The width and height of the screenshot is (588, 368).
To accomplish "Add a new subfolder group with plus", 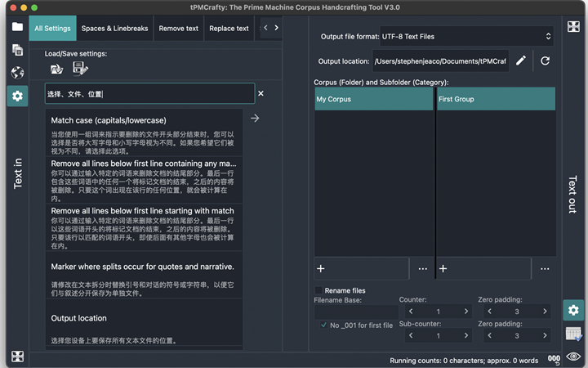I will tap(443, 268).
